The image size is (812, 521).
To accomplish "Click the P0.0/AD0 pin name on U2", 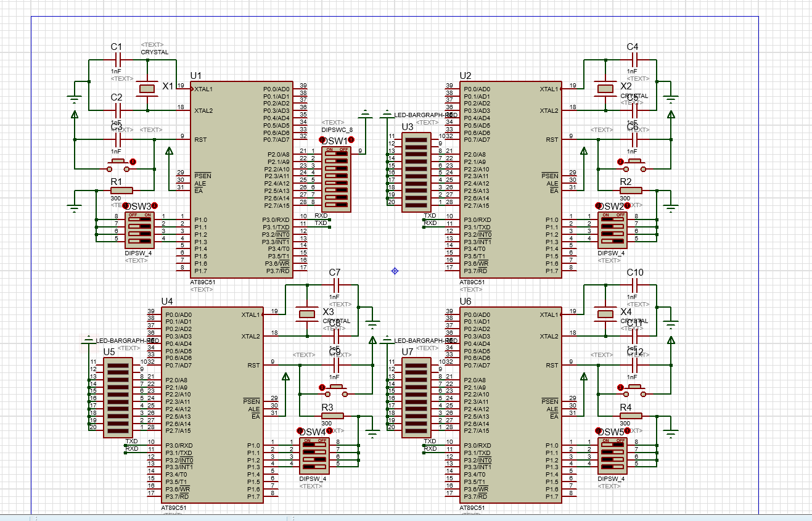I will point(476,89).
